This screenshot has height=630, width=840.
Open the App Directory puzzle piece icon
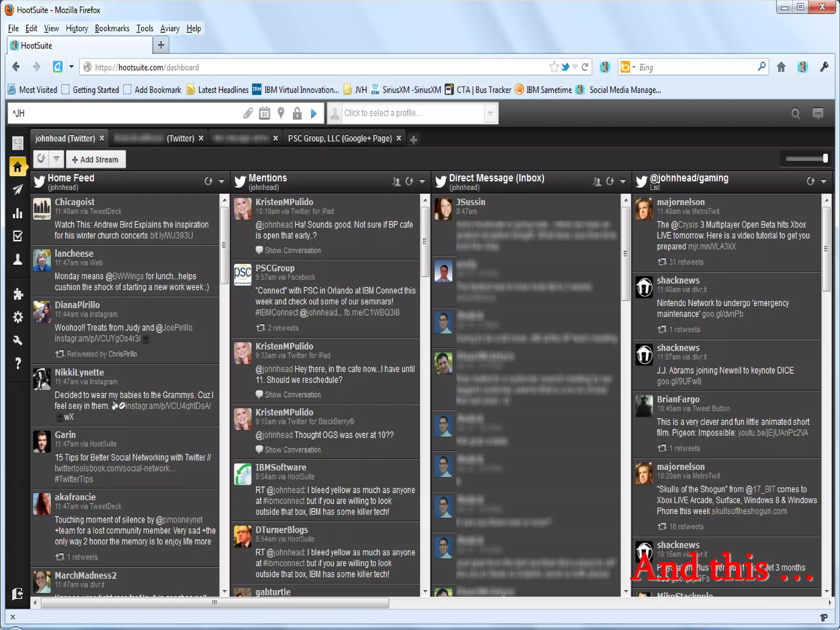[x=18, y=294]
